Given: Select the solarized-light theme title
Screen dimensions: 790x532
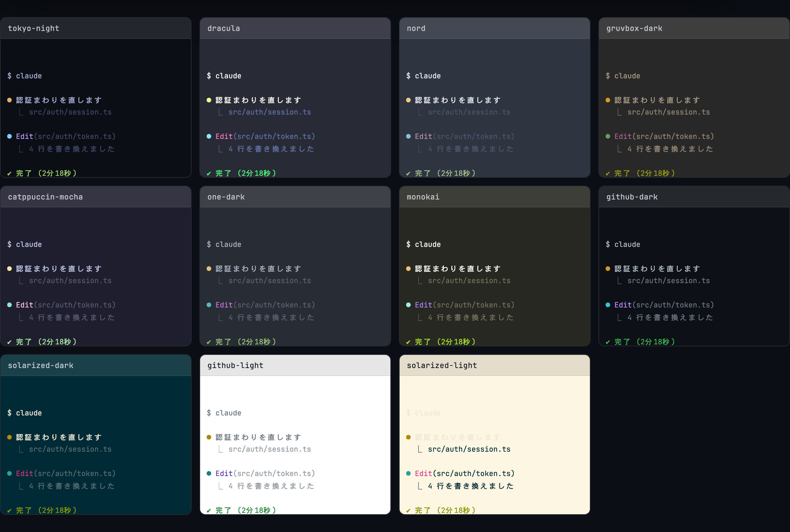Looking at the screenshot, I should pyautogui.click(x=442, y=365).
